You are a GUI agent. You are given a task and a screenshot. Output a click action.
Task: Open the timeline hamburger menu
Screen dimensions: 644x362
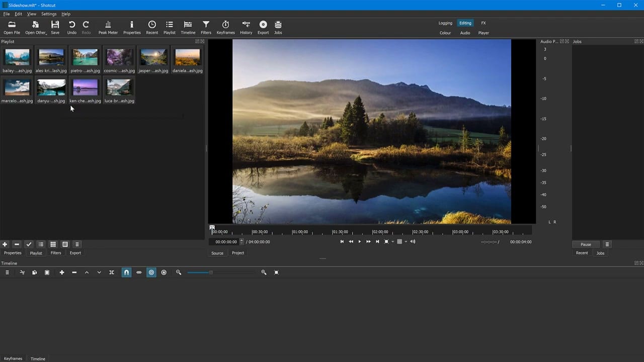tap(7, 272)
